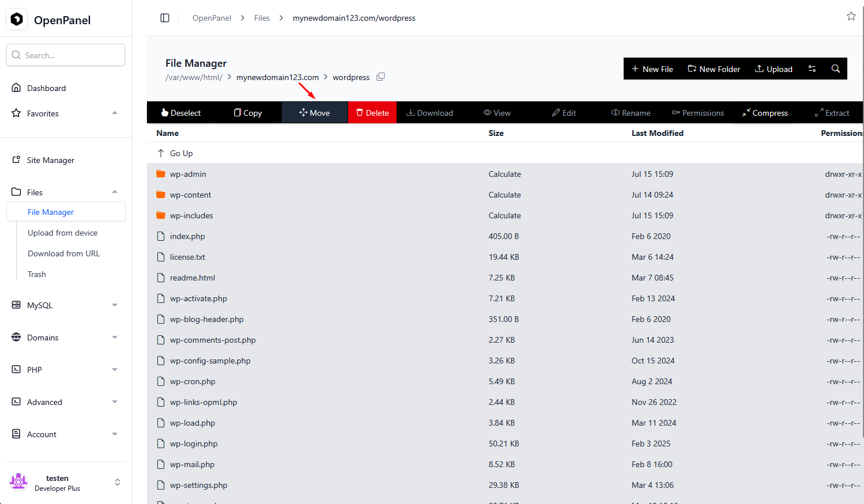Screen dimensions: 864x504
Task: Click the Account sidebar icon
Action: (16, 434)
